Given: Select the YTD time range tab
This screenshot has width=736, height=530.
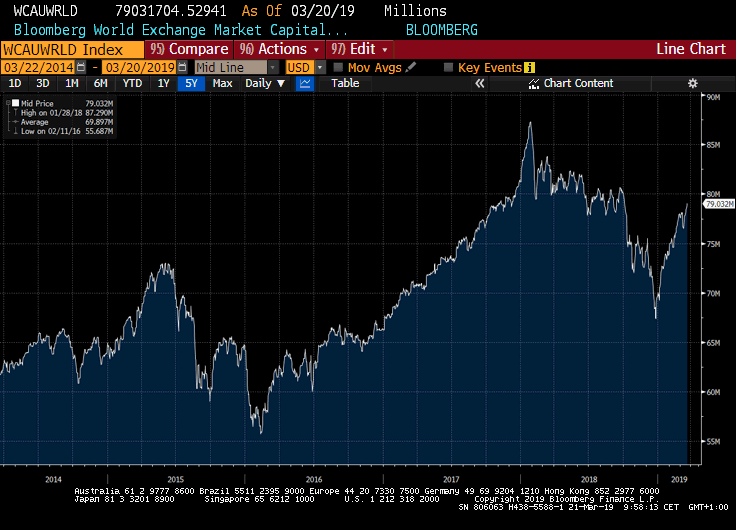Looking at the screenshot, I should [x=132, y=84].
